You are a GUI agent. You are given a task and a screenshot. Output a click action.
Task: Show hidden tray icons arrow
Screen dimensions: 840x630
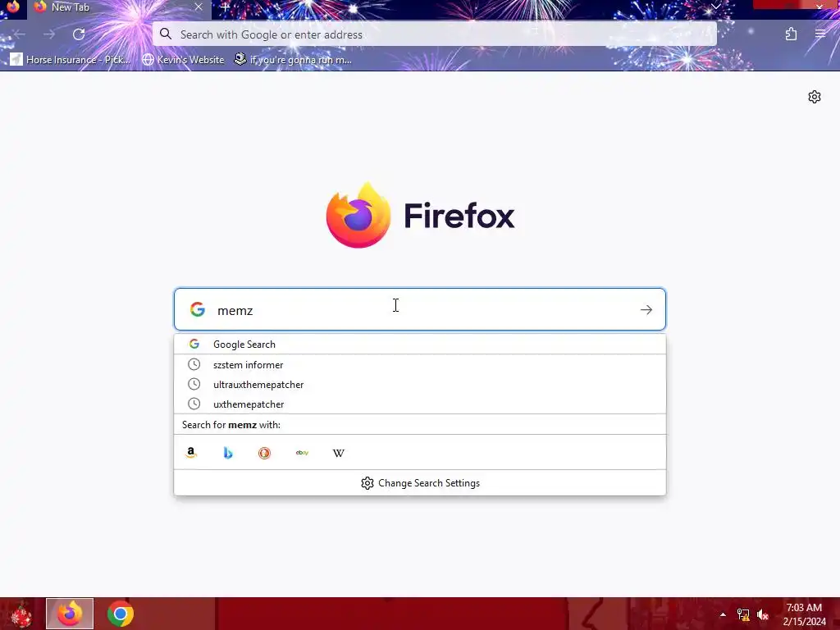point(723,614)
